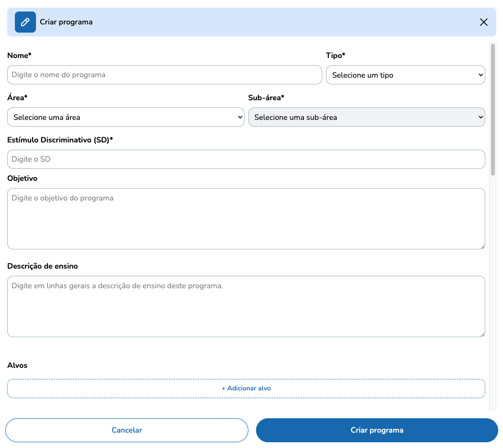Image resolution: width=503 pixels, height=448 pixels.
Task: Open the Tipo dropdown
Action: click(405, 75)
